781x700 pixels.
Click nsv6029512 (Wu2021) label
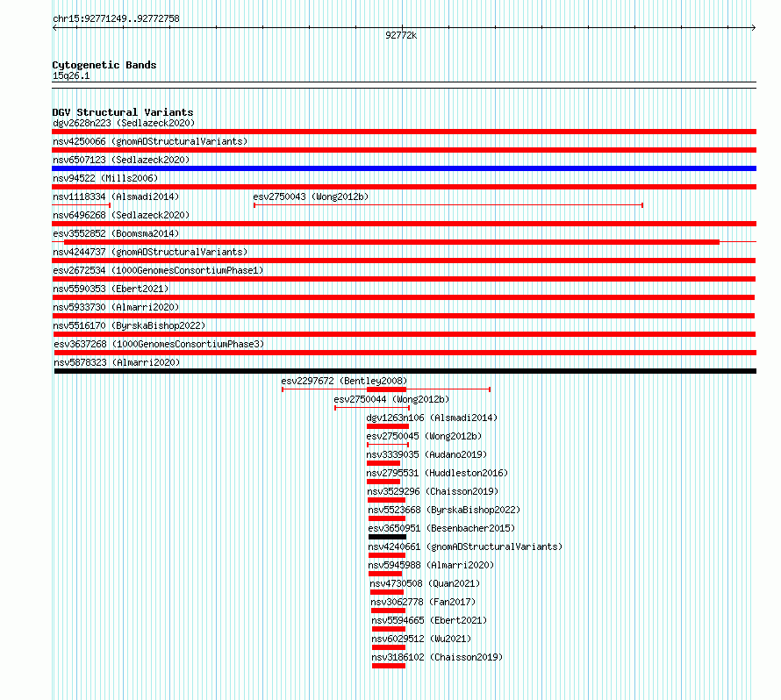(x=421, y=639)
